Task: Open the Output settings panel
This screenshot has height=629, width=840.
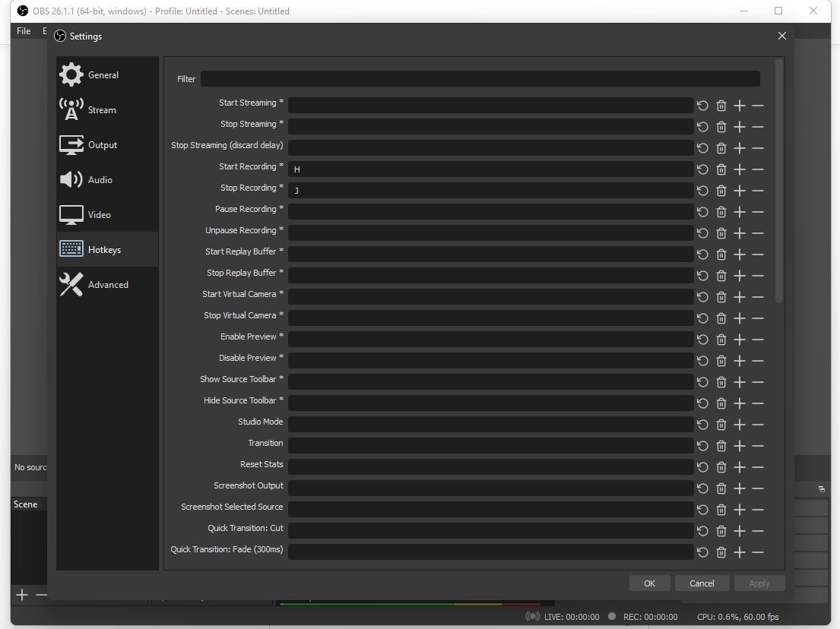Action: [x=103, y=144]
